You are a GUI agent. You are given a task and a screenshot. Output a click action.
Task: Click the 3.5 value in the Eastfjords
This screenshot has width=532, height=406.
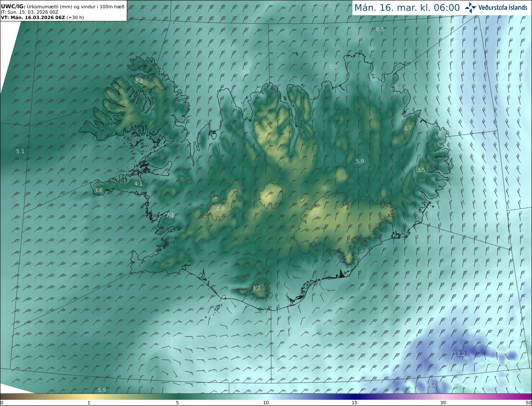[421, 170]
